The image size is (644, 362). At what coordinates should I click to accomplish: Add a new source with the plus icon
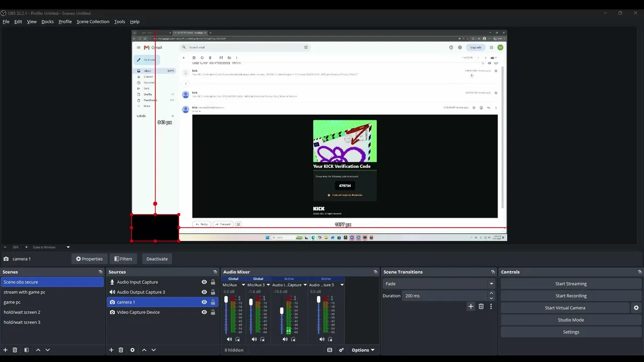point(111,350)
